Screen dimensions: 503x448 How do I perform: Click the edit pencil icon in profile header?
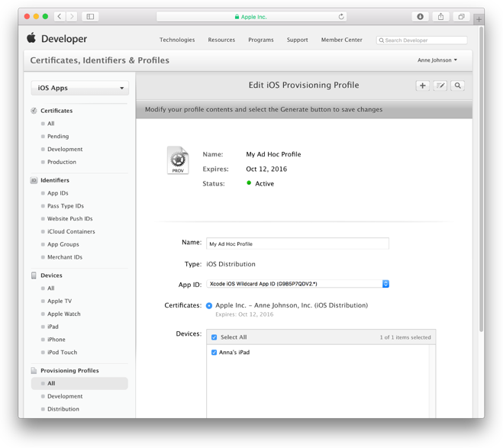[440, 85]
